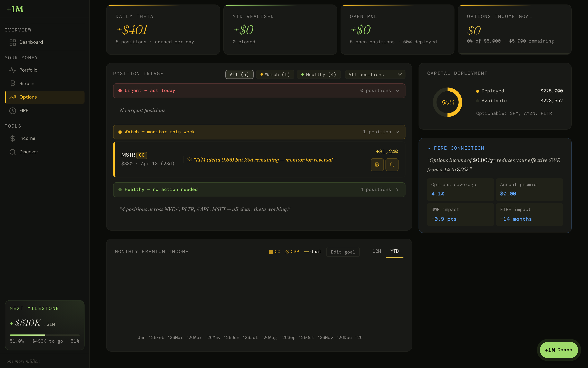Click the Annual premium $0.00 tile
588x368 pixels.
click(529, 190)
